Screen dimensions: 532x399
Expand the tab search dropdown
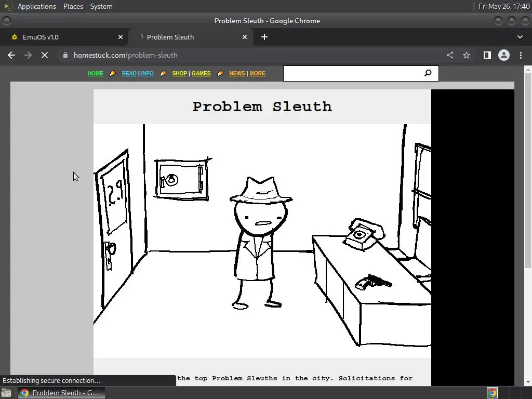[520, 37]
